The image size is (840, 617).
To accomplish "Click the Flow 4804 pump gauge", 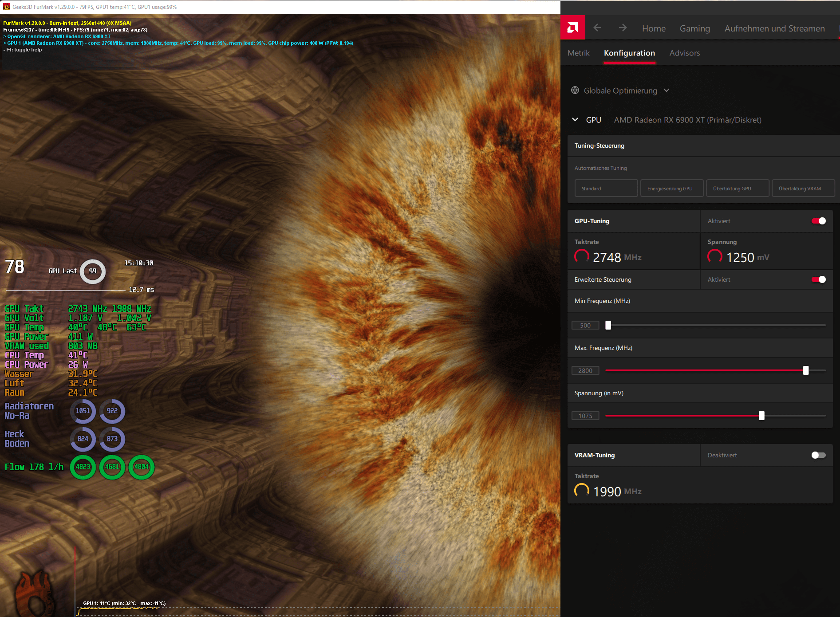I will point(142,467).
